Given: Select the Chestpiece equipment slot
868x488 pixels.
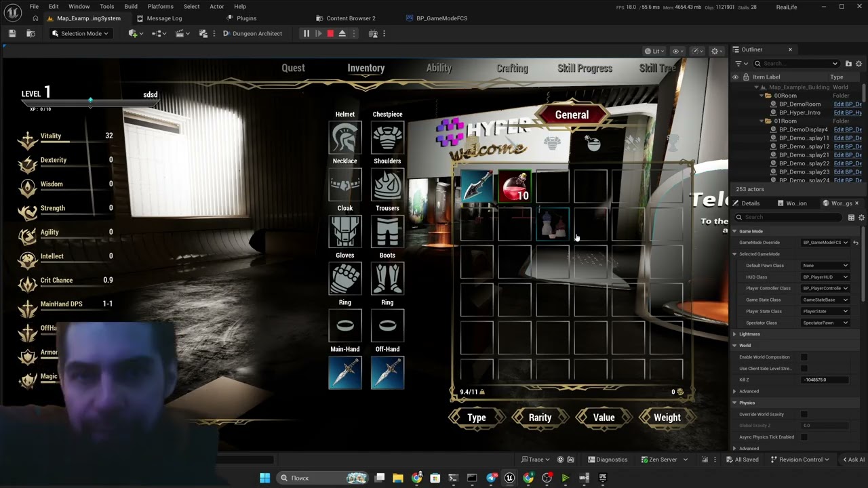Looking at the screenshot, I should tap(387, 138).
